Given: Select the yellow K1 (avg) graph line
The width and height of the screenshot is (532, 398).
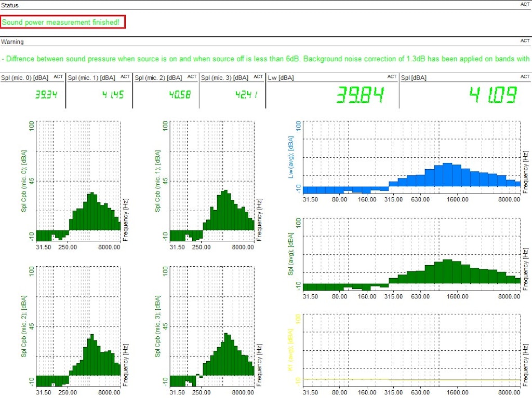Looking at the screenshot, I should [x=411, y=379].
